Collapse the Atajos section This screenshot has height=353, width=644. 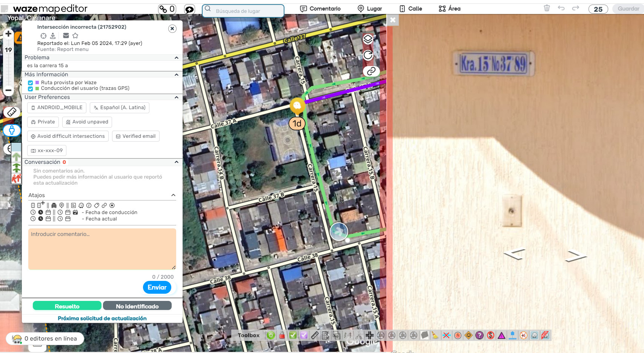(x=173, y=195)
